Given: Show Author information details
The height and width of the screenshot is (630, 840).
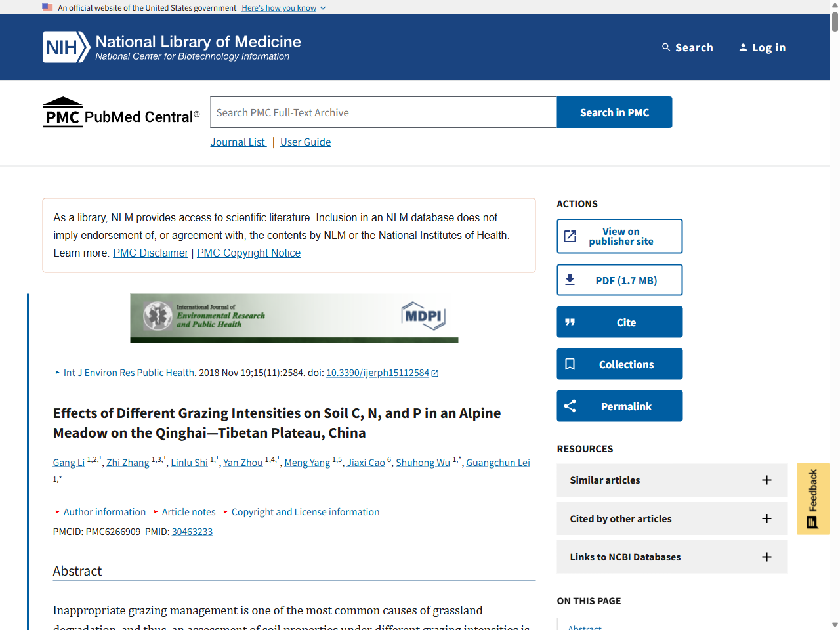Looking at the screenshot, I should [x=104, y=512].
